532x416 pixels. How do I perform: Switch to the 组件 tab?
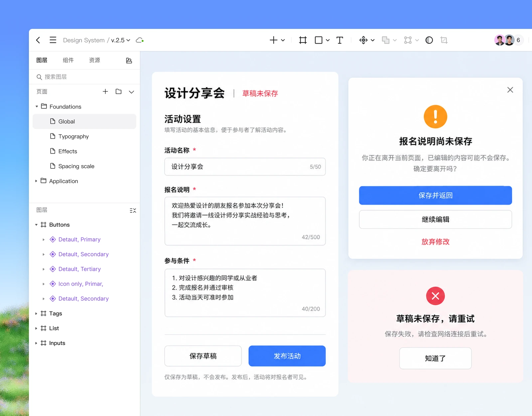tap(68, 60)
